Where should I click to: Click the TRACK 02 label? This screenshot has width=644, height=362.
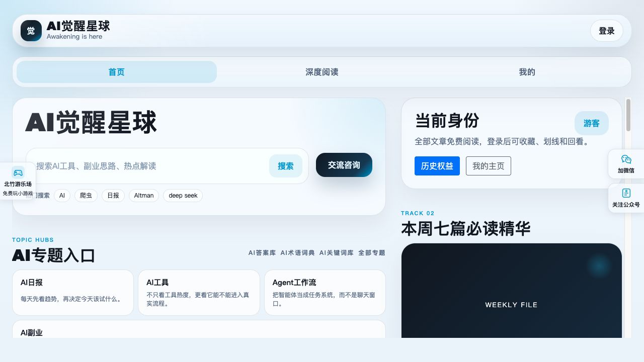(x=418, y=213)
